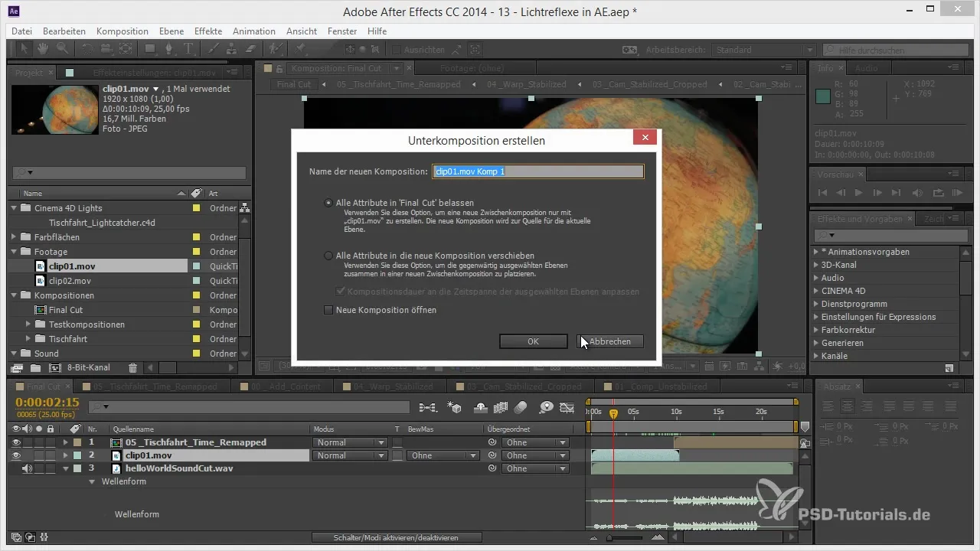Click the new composition icon in Project panel

(x=54, y=368)
